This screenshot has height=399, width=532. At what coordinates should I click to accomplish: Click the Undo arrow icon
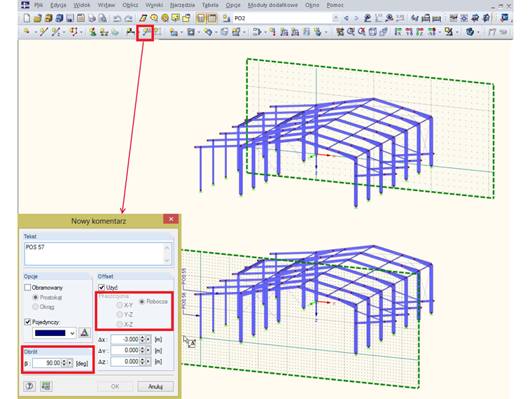[117, 18]
